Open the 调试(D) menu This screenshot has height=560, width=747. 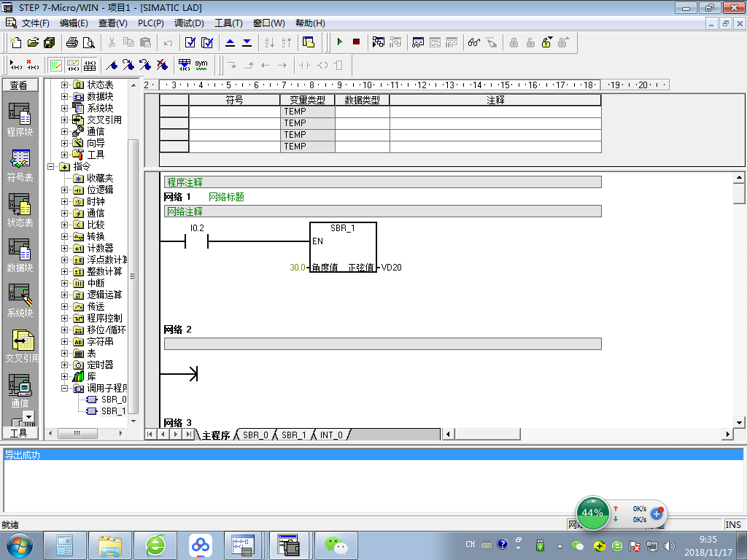pyautogui.click(x=189, y=23)
